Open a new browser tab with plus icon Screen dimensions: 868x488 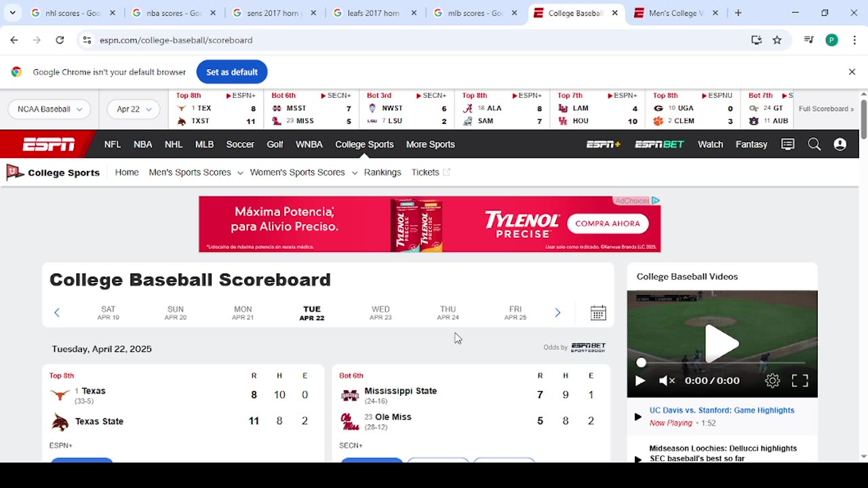738,13
